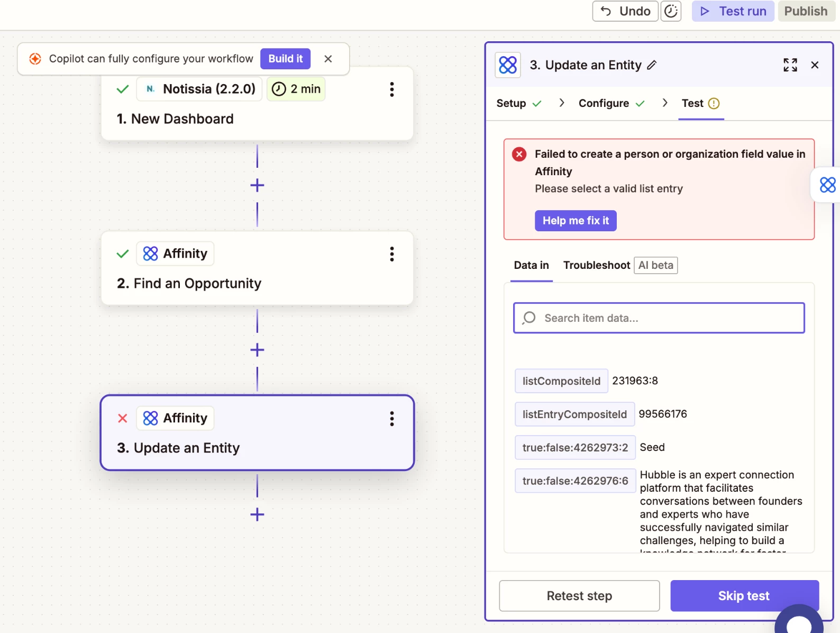Click the Test tab warning icon
840x633 pixels.
714,103
